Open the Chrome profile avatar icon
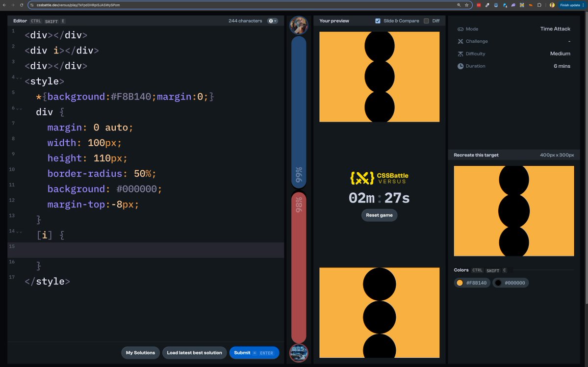This screenshot has width=588, height=367. [x=552, y=5]
